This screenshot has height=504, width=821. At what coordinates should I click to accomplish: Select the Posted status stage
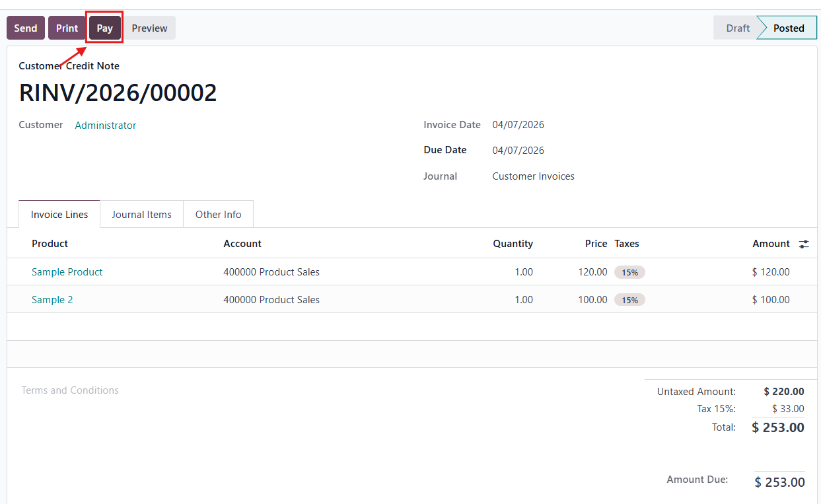coord(788,28)
